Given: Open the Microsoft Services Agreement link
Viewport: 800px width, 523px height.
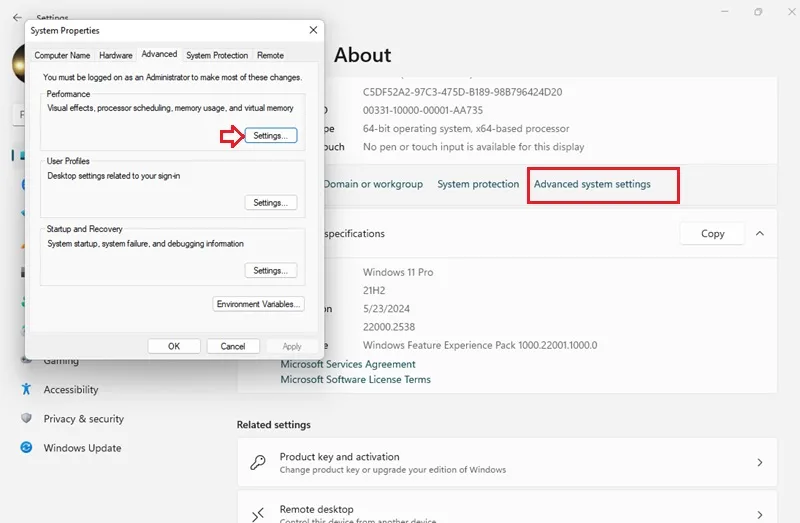Looking at the screenshot, I should (x=348, y=364).
